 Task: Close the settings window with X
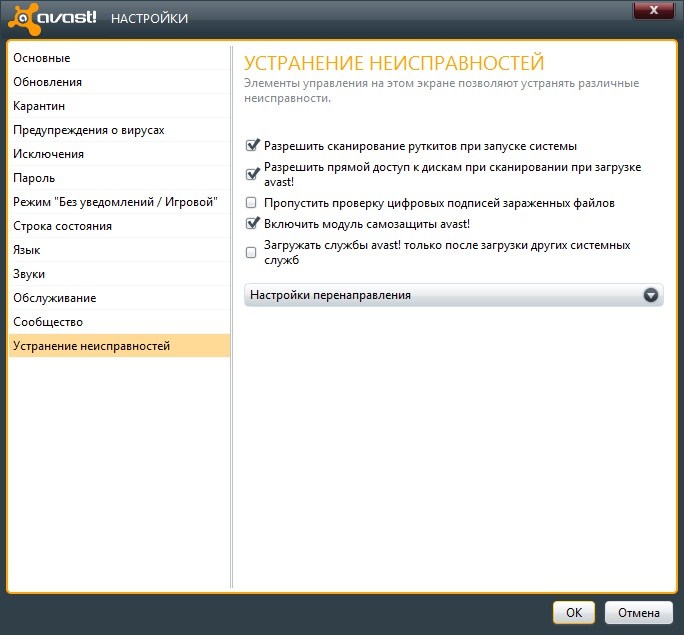click(653, 10)
